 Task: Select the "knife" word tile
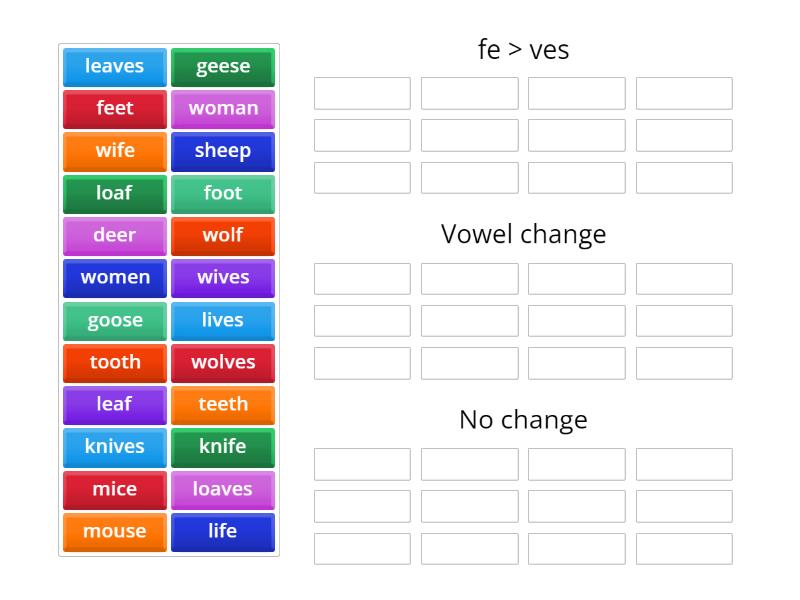click(x=223, y=447)
